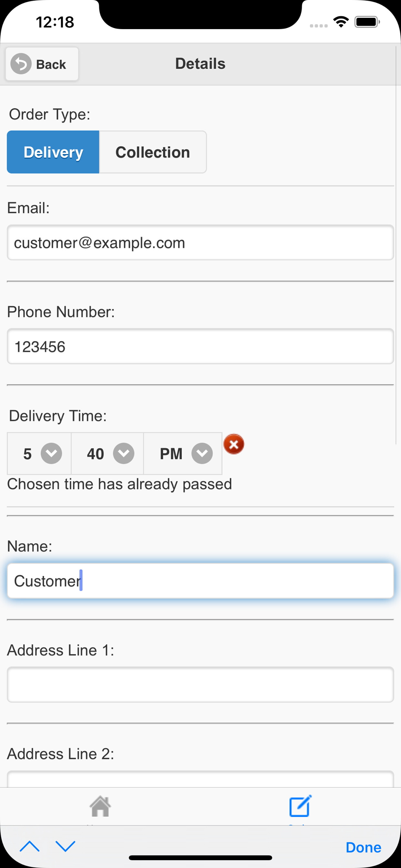Jump to previous field with up arrow
The width and height of the screenshot is (401, 868).
point(30,846)
